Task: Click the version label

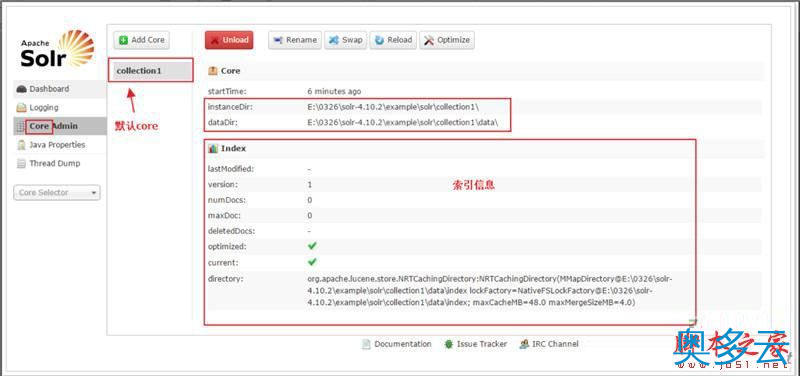Action: (x=222, y=184)
